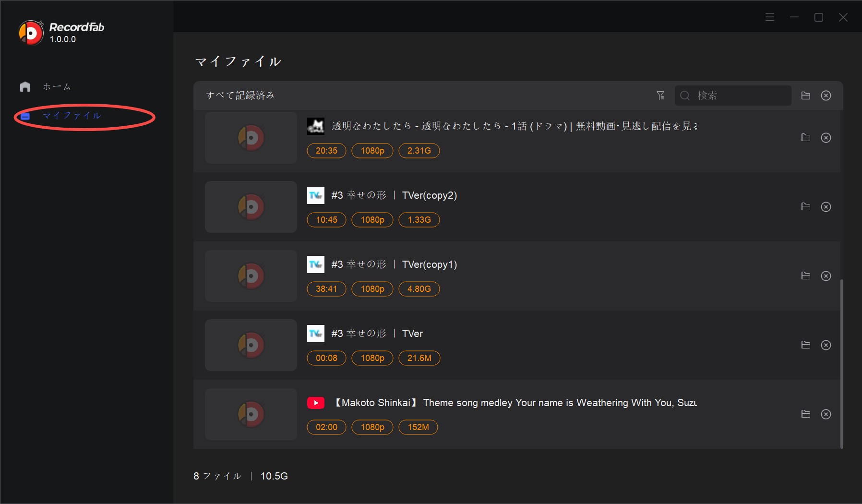Open folder for 透明なわたしたち recording
Screen dimensions: 862x504
click(x=806, y=138)
